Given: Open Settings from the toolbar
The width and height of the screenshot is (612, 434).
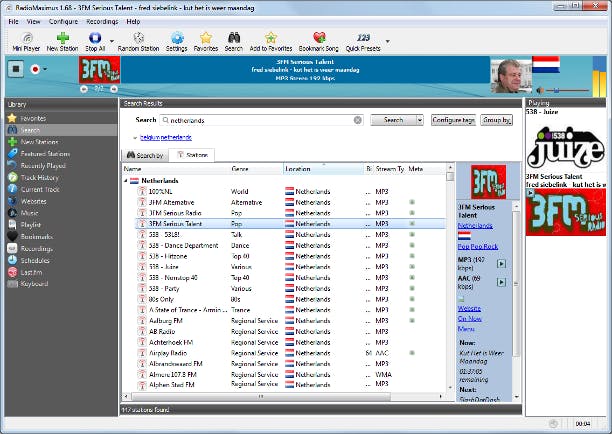Looking at the screenshot, I should (176, 42).
